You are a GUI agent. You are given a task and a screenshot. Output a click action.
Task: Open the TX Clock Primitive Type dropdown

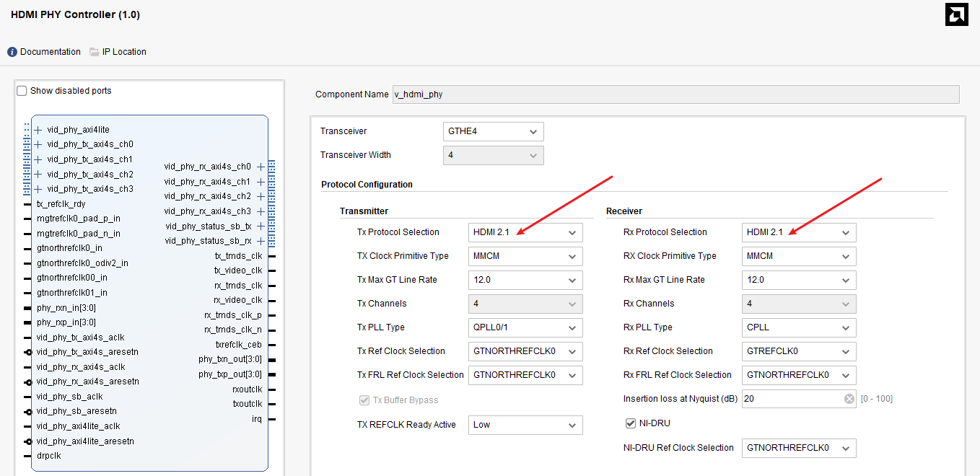coord(525,256)
